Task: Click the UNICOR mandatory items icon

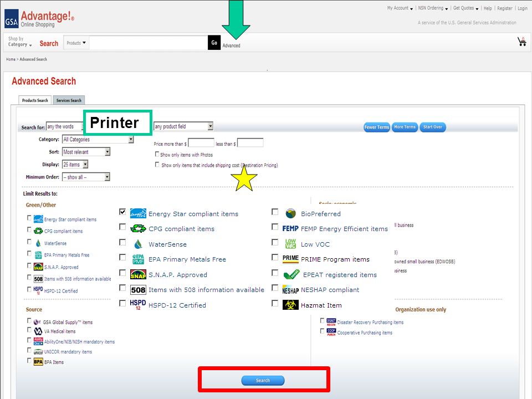Action: [38, 352]
